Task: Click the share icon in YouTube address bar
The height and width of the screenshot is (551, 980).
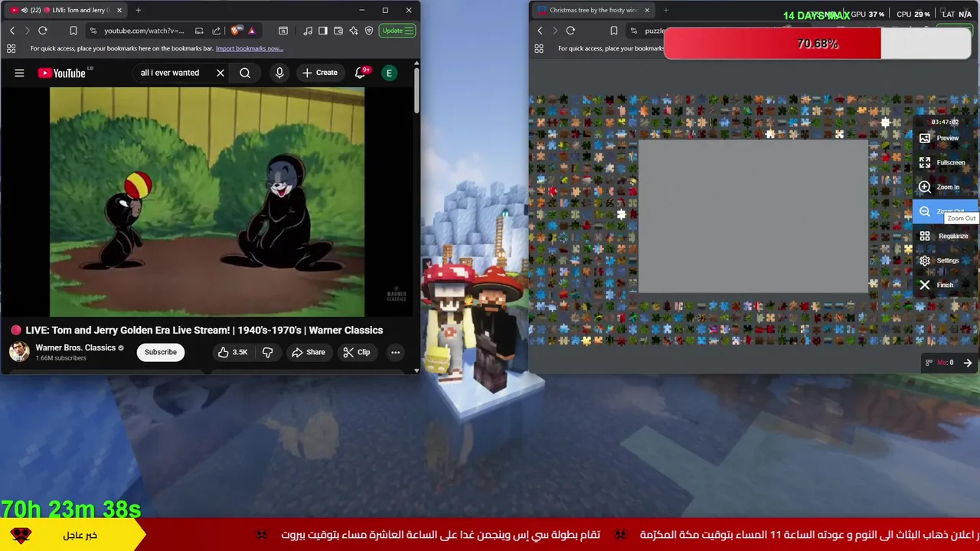Action: (216, 31)
